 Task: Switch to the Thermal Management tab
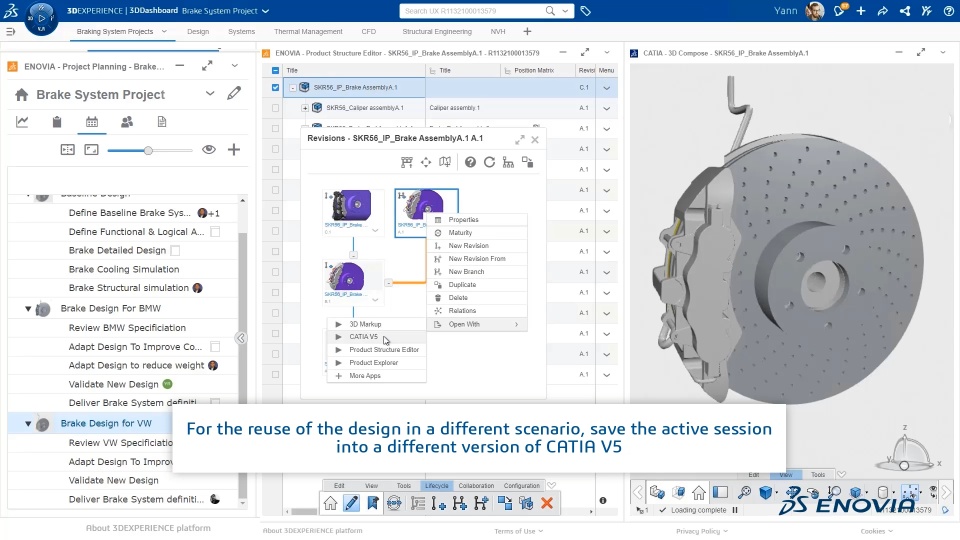[x=308, y=31]
